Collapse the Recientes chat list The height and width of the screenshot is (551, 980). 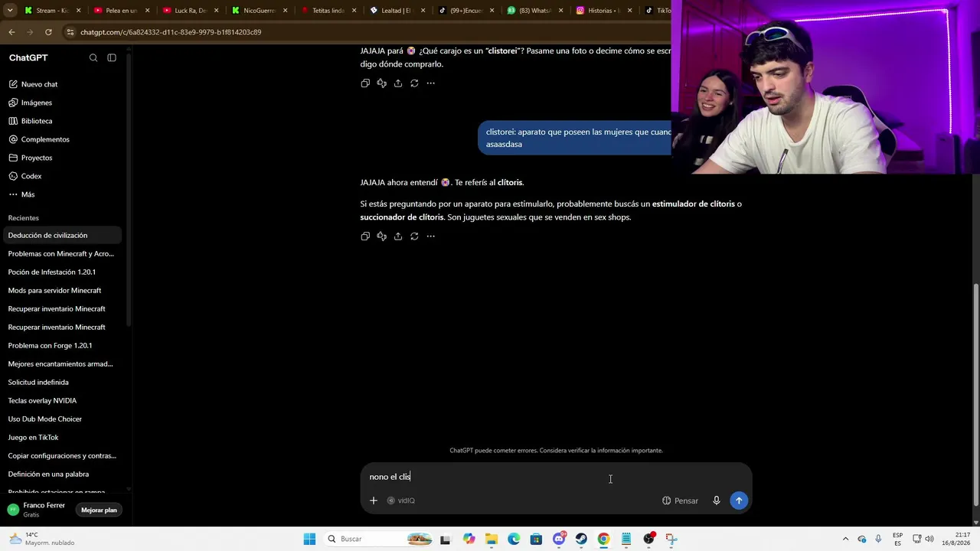tap(24, 218)
